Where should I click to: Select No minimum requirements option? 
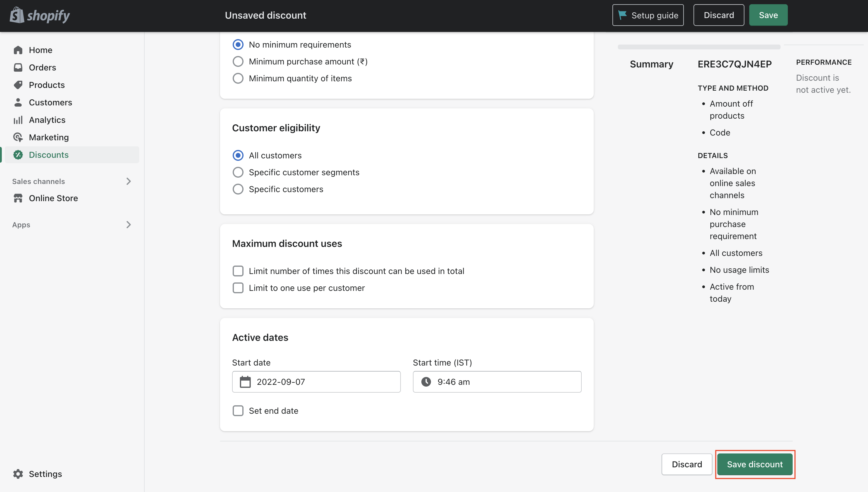click(238, 45)
